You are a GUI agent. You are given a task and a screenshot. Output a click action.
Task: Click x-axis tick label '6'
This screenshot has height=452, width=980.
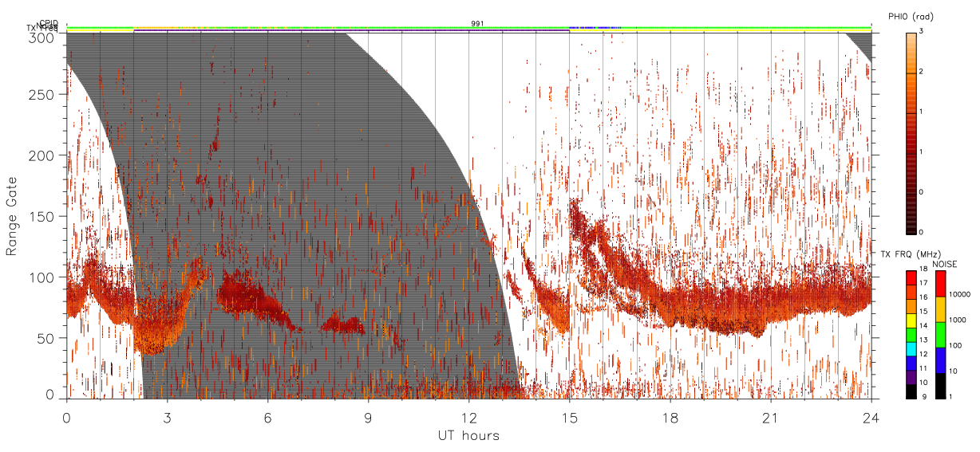click(268, 418)
